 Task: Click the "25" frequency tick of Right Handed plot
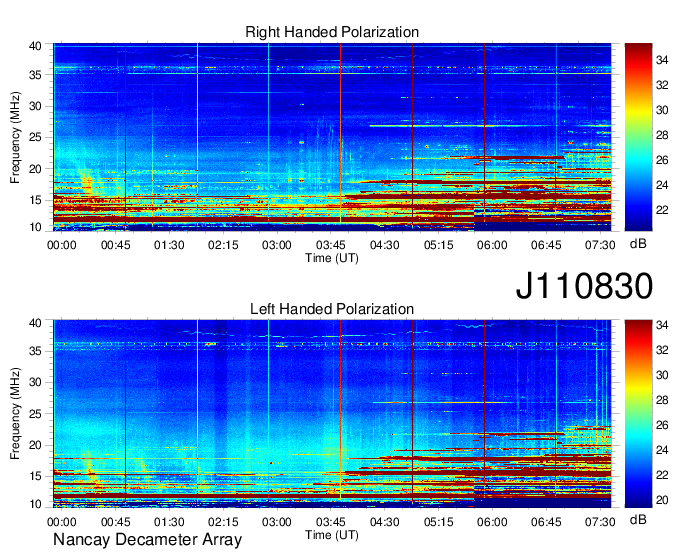(x=35, y=137)
